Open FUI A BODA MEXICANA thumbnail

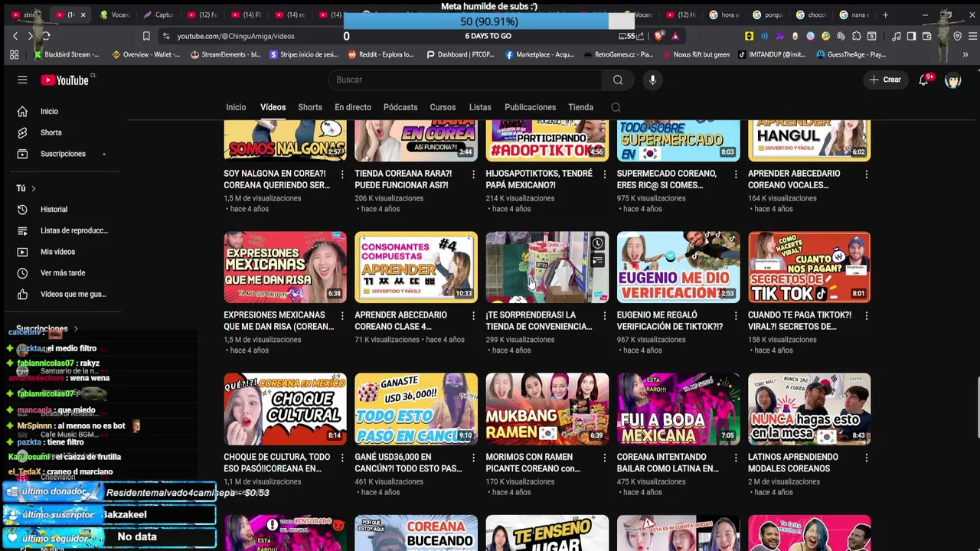click(678, 409)
